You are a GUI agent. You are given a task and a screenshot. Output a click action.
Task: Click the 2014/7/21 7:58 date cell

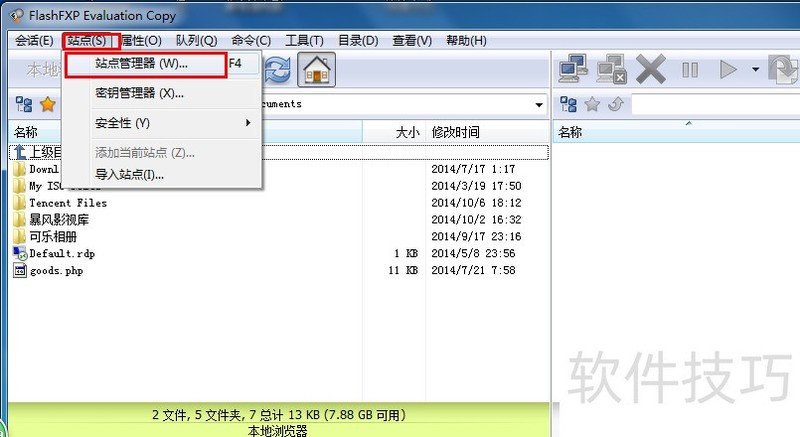point(473,270)
